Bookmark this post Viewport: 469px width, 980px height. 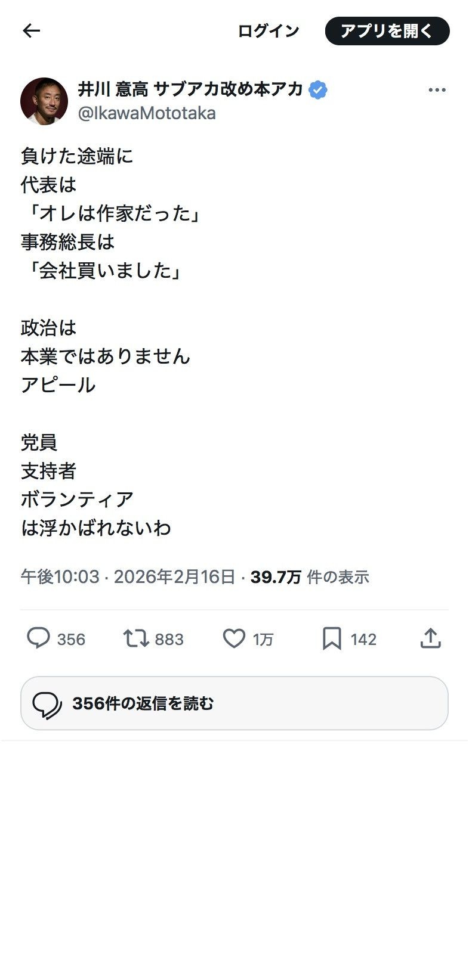click(x=332, y=638)
